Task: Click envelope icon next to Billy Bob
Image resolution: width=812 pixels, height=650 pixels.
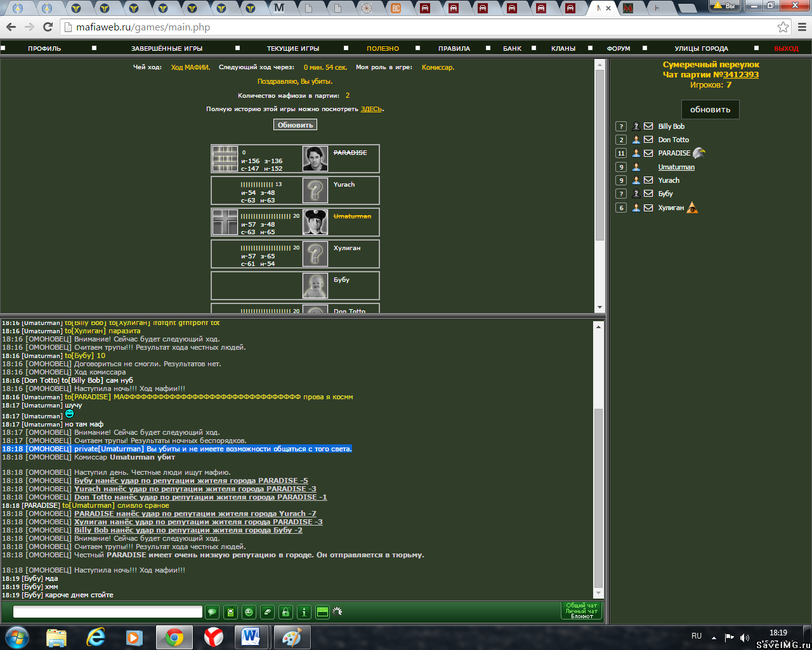Action: pyautogui.click(x=648, y=126)
